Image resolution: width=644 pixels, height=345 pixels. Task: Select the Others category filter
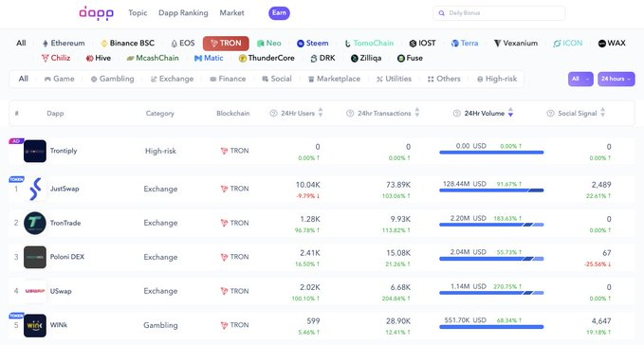tap(444, 79)
